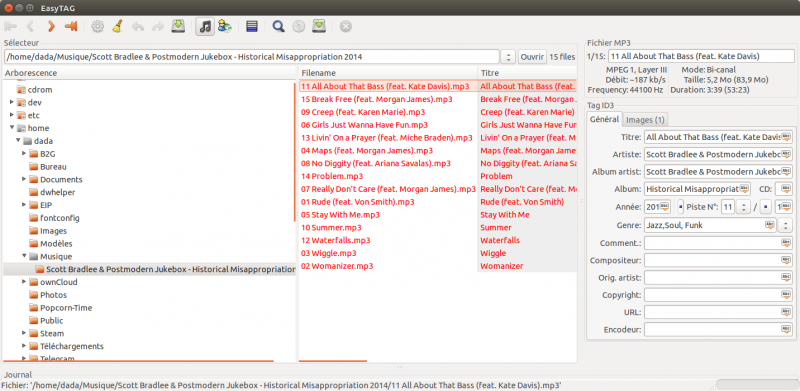Click the tree panel horizontal scrollbar
Viewport: 800px width, 391px height.
click(138, 361)
